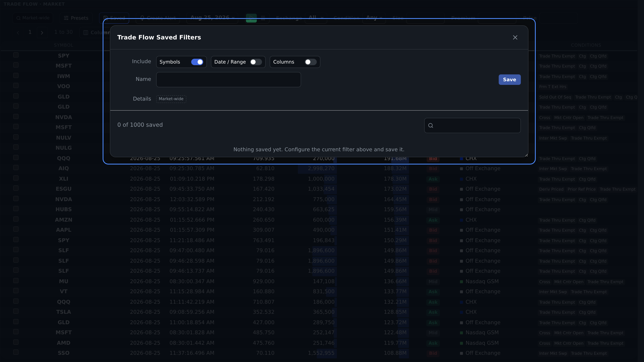Screen dimensions: 644x362
Task: Check the AIQ row checkbox
Action: pyautogui.click(x=16, y=168)
